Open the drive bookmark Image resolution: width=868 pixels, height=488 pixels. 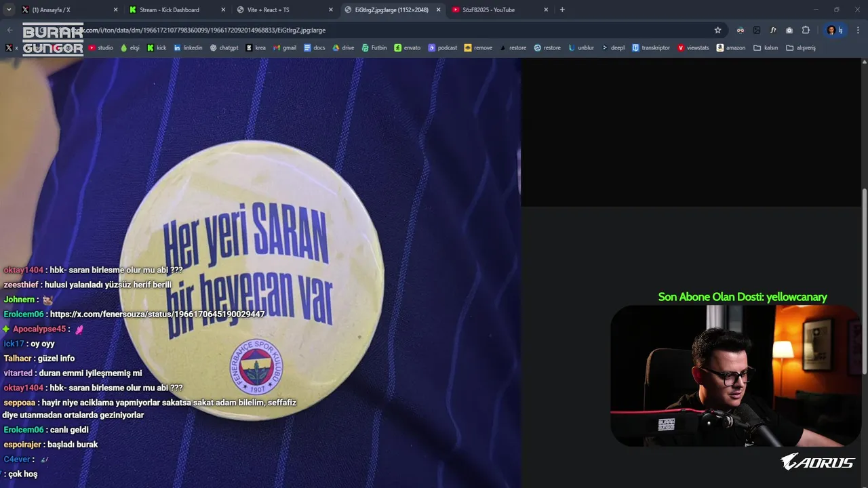pyautogui.click(x=343, y=48)
